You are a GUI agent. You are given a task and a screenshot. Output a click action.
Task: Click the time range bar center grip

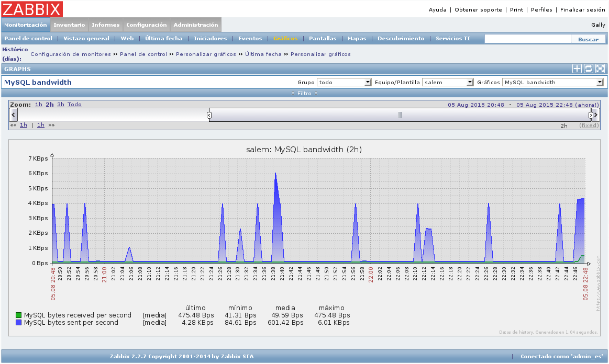tap(400, 115)
